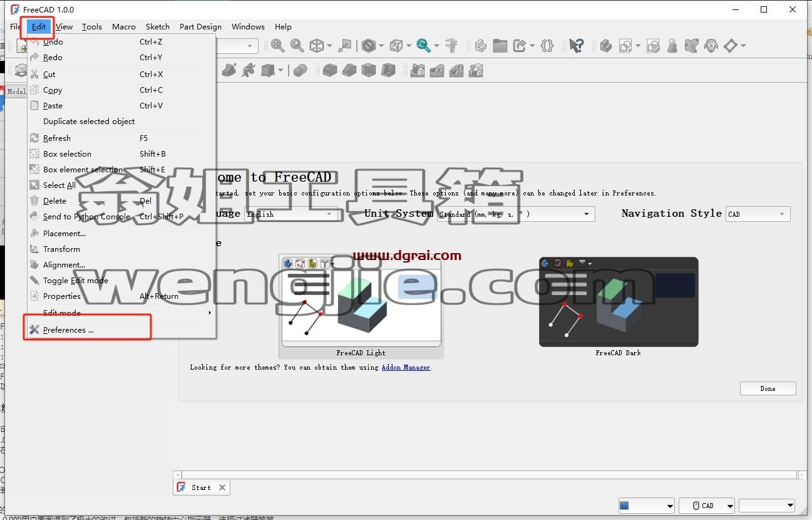Open the View menu
The image size is (812, 520).
pyautogui.click(x=64, y=27)
